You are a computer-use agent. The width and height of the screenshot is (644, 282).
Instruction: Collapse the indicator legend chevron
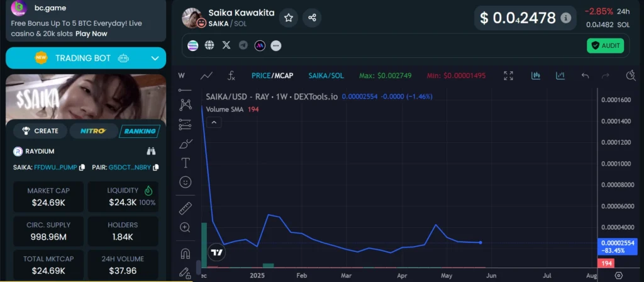click(214, 122)
